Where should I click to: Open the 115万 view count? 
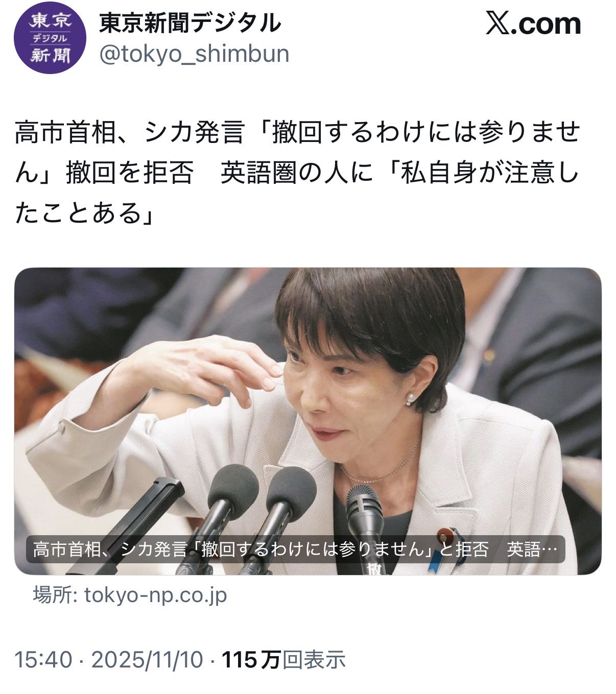pyautogui.click(x=251, y=660)
